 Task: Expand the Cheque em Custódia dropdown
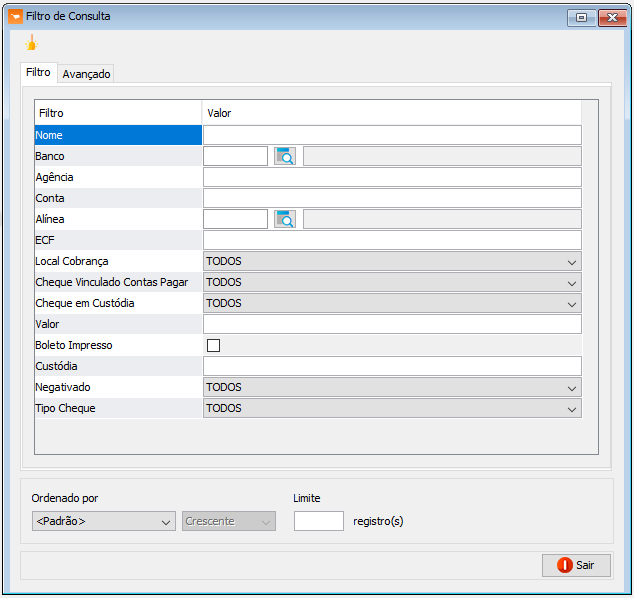(x=571, y=304)
